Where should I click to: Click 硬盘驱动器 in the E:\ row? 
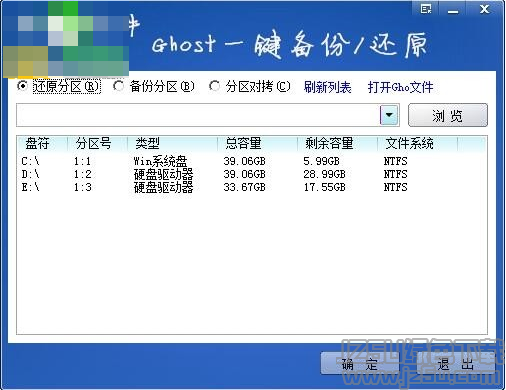pyautogui.click(x=163, y=187)
